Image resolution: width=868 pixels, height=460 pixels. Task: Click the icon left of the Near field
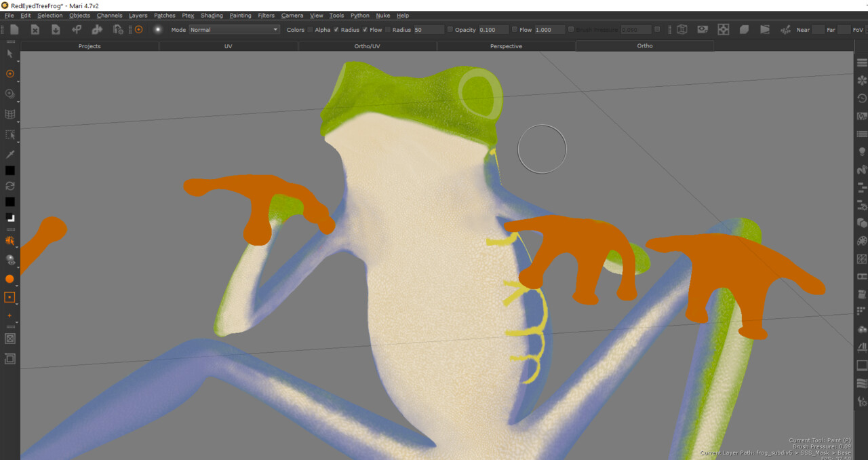(785, 30)
